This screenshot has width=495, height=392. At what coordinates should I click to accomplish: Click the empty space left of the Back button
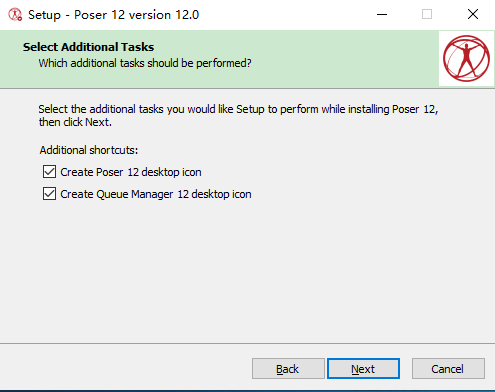click(x=125, y=369)
